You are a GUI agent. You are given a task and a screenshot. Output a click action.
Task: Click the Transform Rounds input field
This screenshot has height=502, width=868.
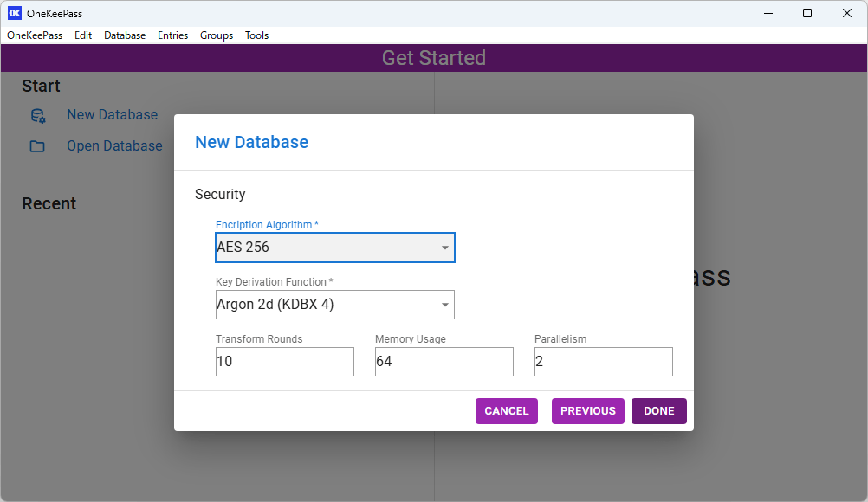(284, 362)
